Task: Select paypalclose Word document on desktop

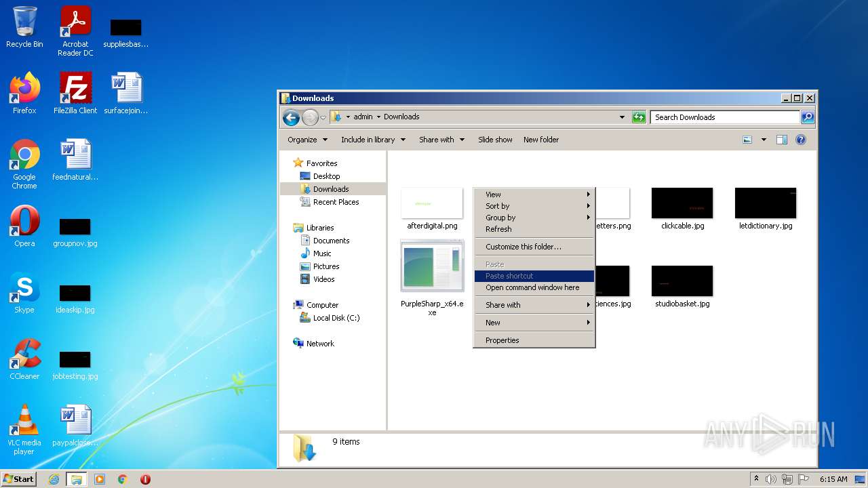Action: pyautogui.click(x=75, y=426)
